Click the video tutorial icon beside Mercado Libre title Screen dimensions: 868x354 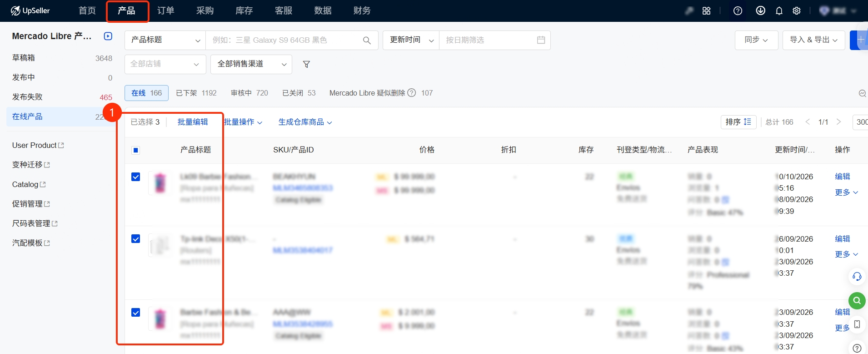108,36
